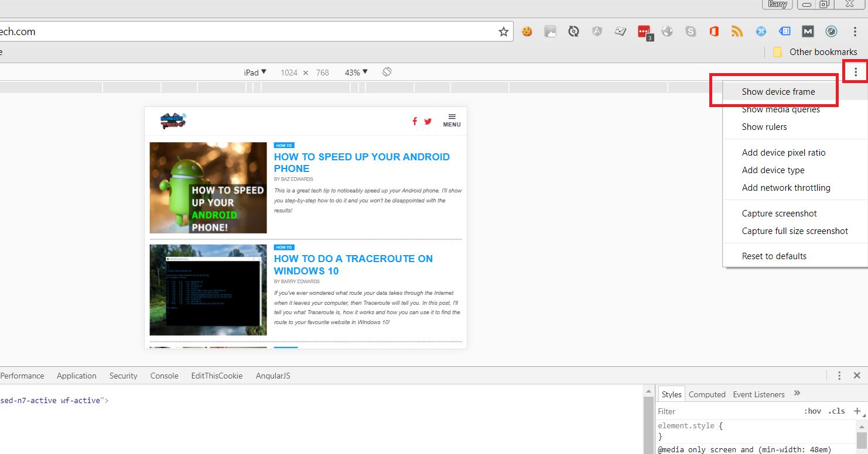Open the AngularJS shield extension icon
This screenshot has height=454, width=868.
(x=597, y=32)
